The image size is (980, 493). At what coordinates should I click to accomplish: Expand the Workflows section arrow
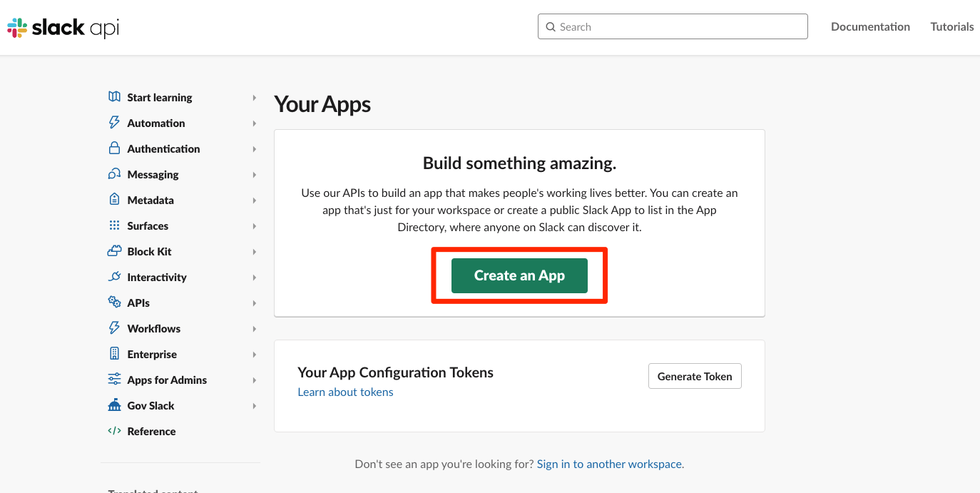(254, 329)
